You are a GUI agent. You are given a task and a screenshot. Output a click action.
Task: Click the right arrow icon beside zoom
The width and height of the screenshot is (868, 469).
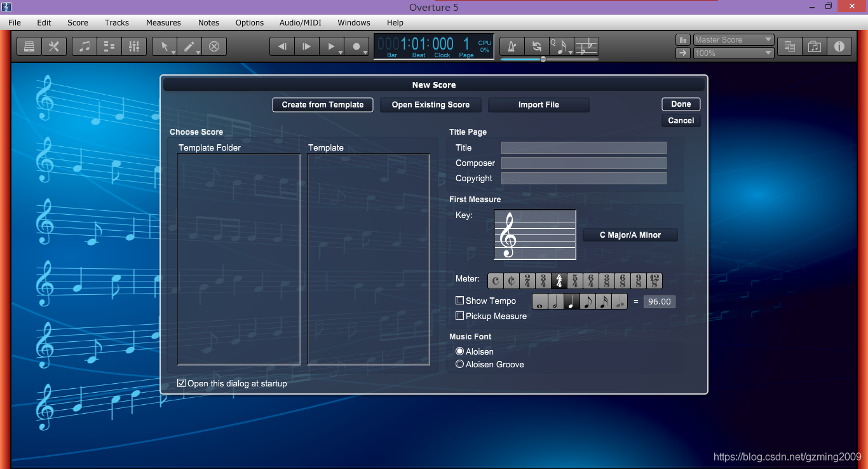tap(683, 53)
